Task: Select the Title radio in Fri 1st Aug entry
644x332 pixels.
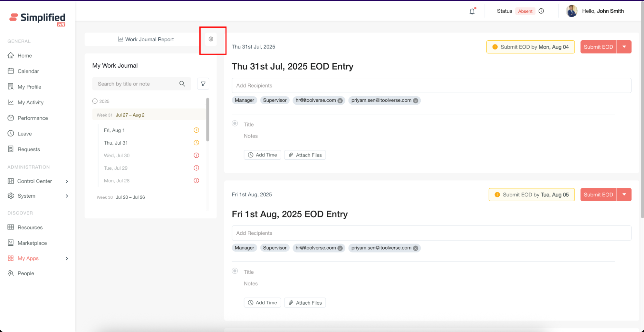Action: click(235, 271)
